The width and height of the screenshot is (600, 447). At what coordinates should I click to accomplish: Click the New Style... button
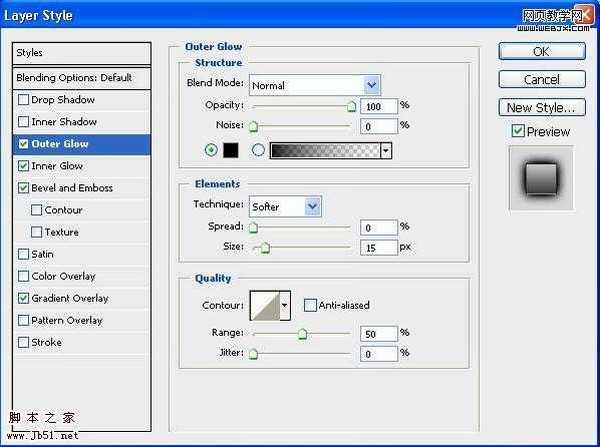[x=541, y=107]
